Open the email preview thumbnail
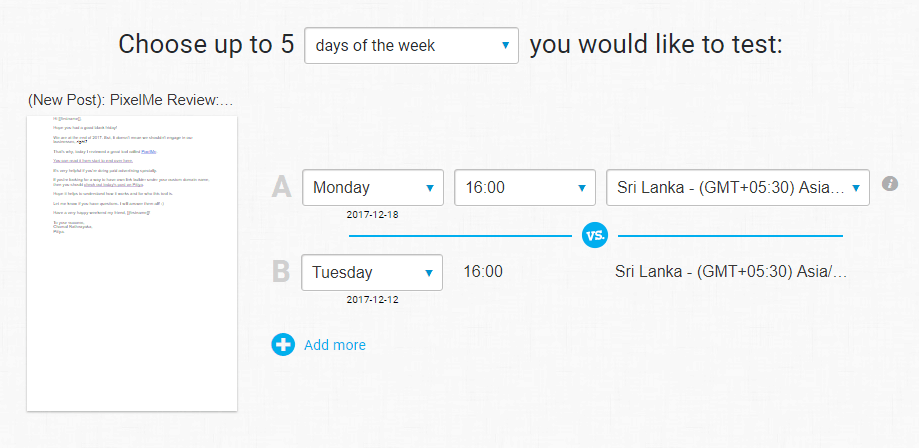Screen dimensions: 919x448 (x=132, y=263)
